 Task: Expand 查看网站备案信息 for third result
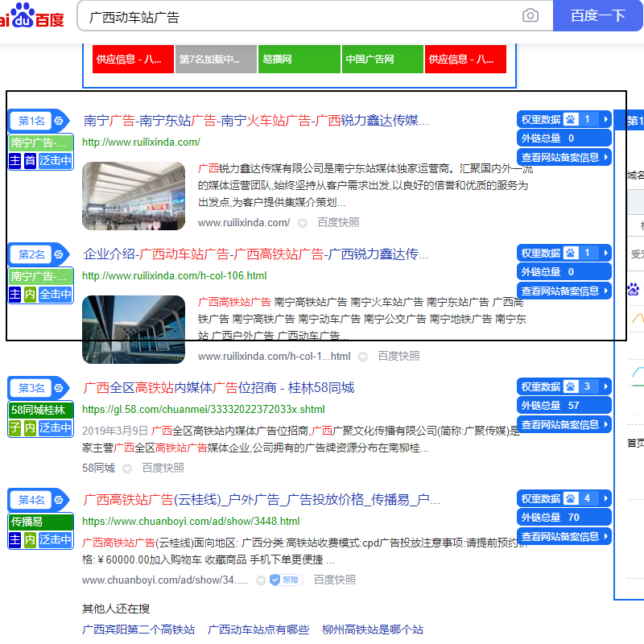(564, 425)
